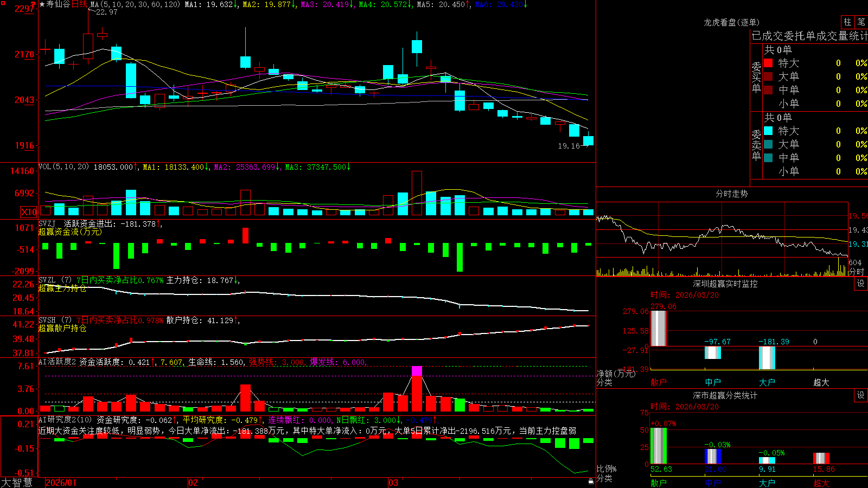Screen dimensions: 868x488
Task: Click the magenta bar in AI活跃度2 chart
Action: coord(417,371)
